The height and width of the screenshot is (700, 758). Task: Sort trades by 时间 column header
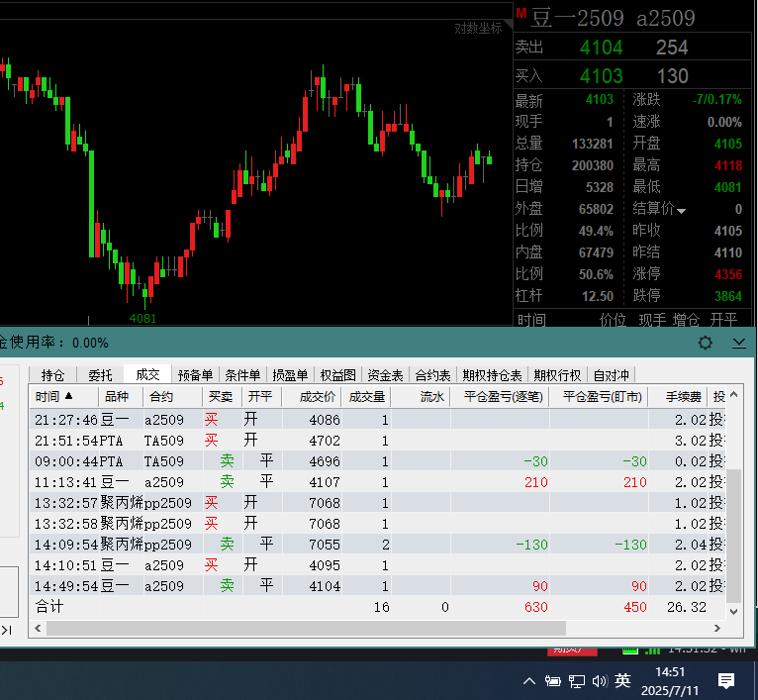(x=63, y=397)
